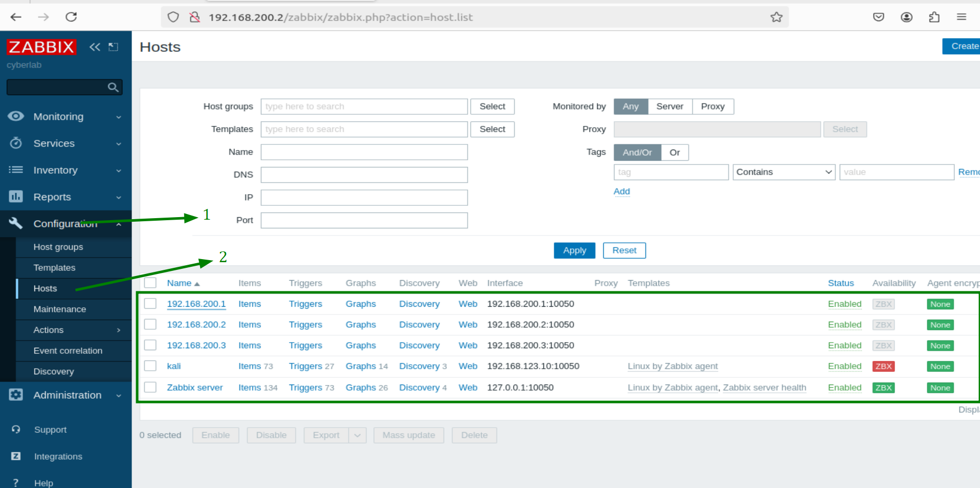The image size is (980, 488).
Task: Toggle kiosk mode sidebar icon
Action: coord(113,47)
